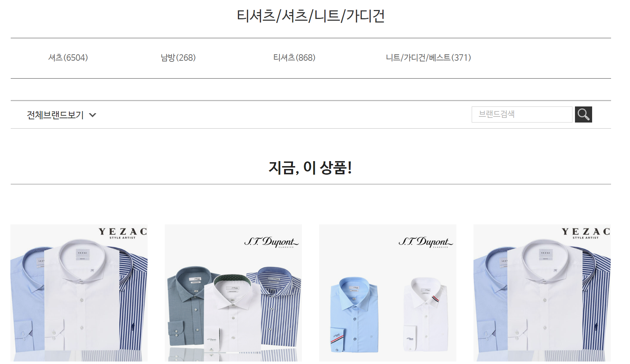This screenshot has width=630, height=364.
Task: Open S.T. Dupont blue and white shirts thumbnail
Action: (388, 293)
